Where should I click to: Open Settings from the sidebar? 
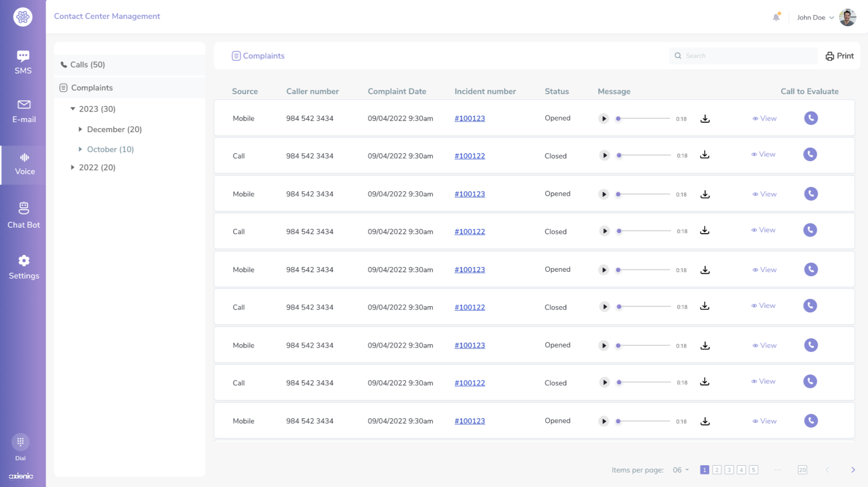coord(23,267)
